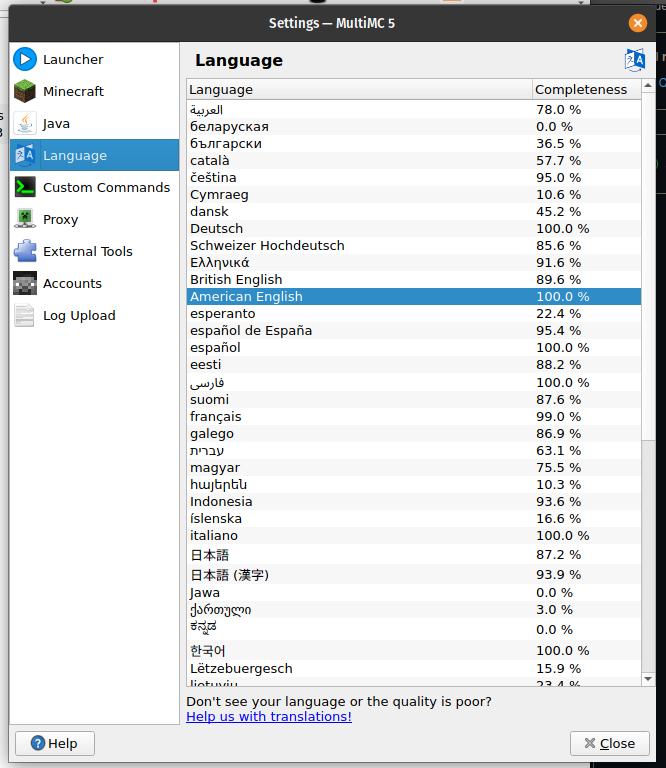
Task: Click the scrollbar up arrow
Action: point(648,86)
